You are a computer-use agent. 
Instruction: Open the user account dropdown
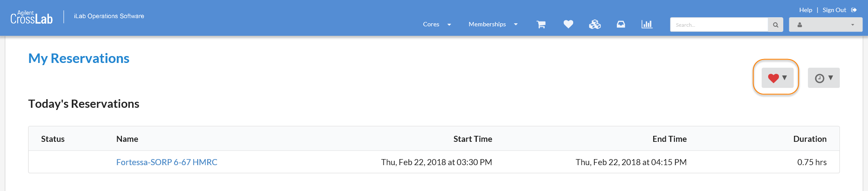coord(825,25)
